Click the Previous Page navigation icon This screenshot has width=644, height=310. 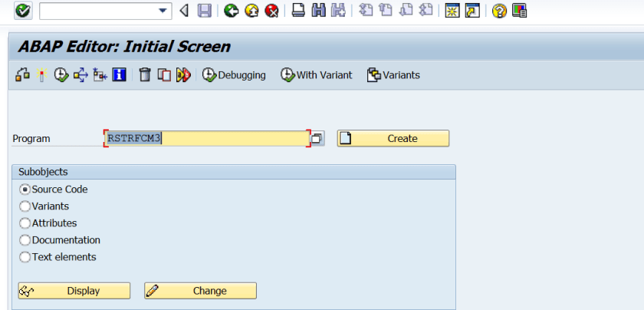386,11
